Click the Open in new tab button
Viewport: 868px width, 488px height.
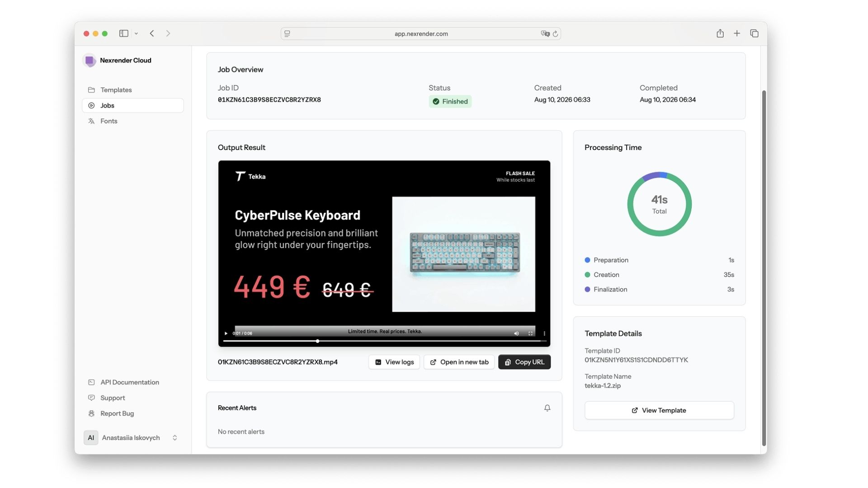click(459, 362)
